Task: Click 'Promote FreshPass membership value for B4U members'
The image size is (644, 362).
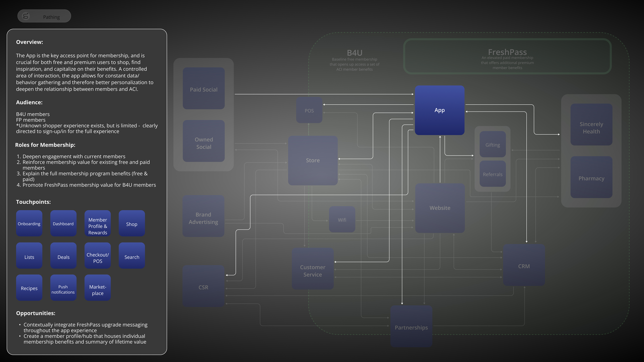Action: (89, 185)
